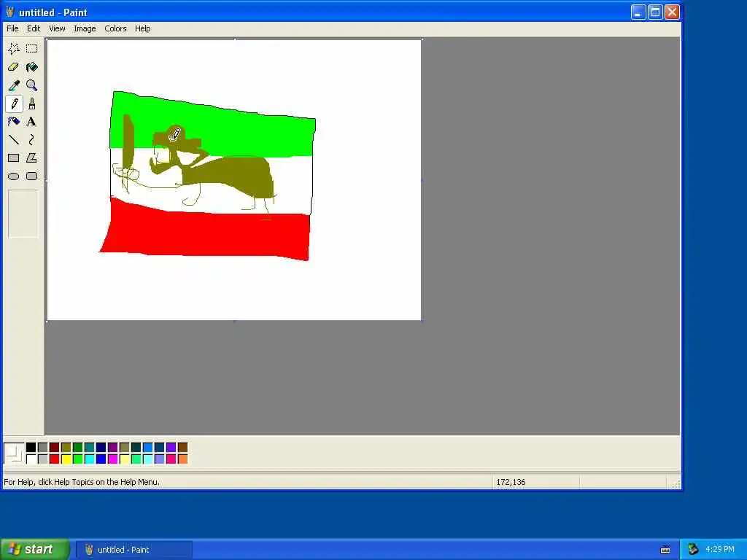Select the magenta color swatch
The width and height of the screenshot is (747, 560).
(x=112, y=459)
